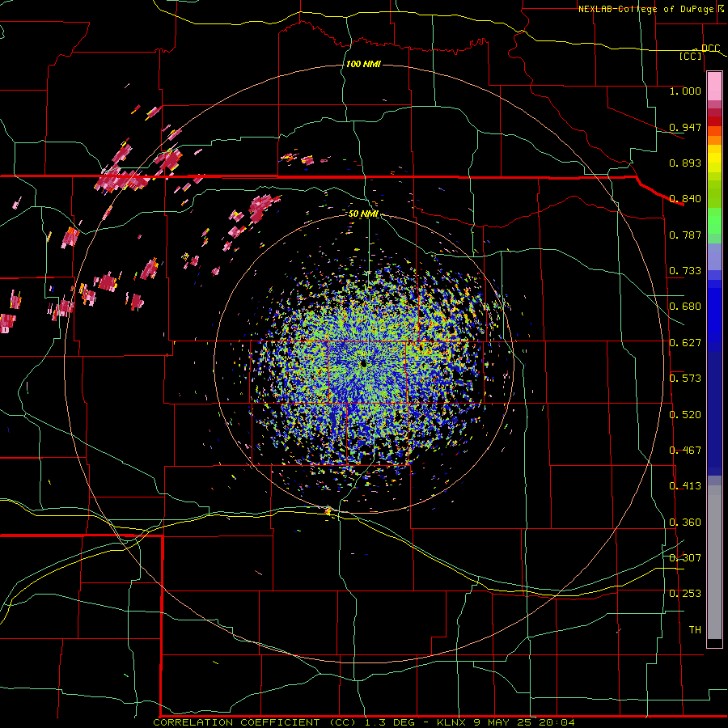The width and height of the screenshot is (728, 728).
Task: Click CORRELATION COEFFICIENT (CC) caption text
Action: (x=254, y=722)
